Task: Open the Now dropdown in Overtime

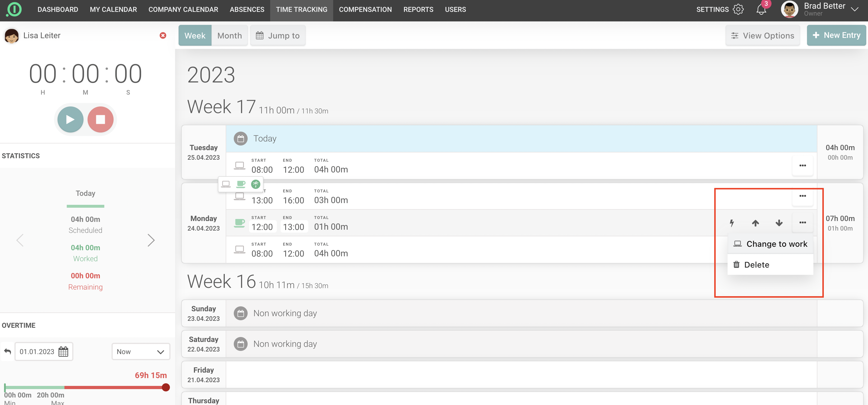Action: tap(140, 351)
